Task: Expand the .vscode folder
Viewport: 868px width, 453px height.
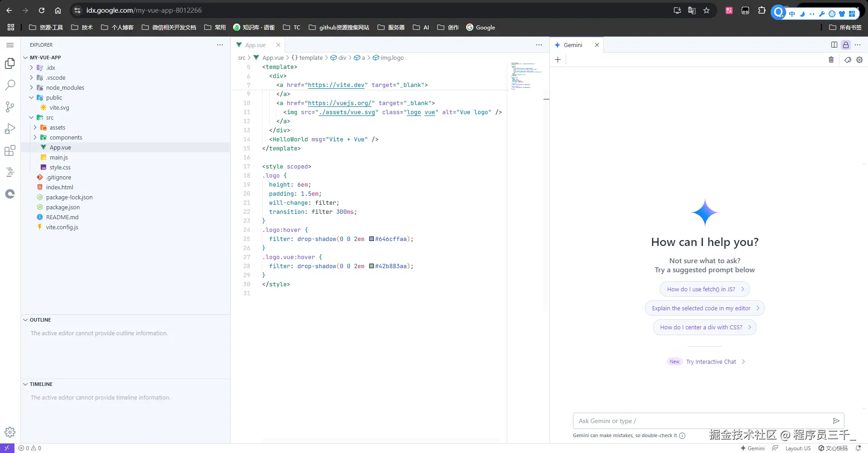Action: point(31,77)
